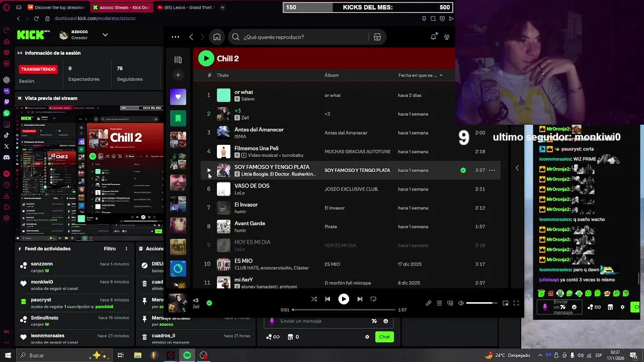Mute Spotify with the speaker icon

(x=461, y=303)
